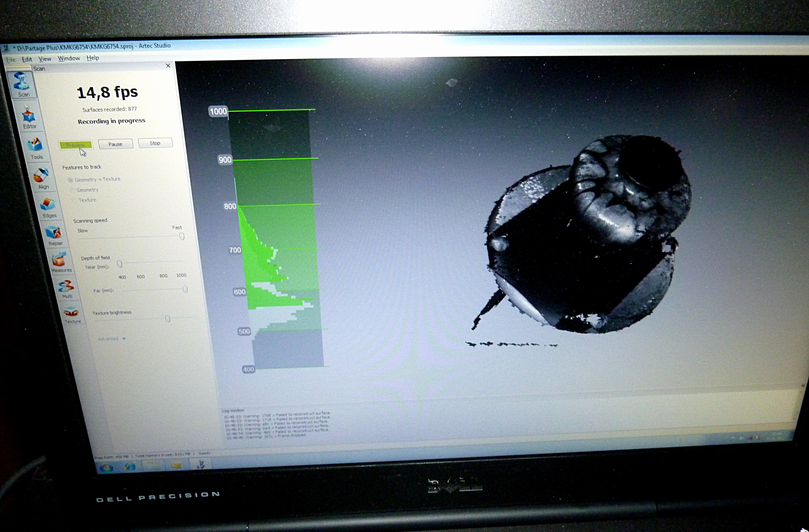Click the 'Scan' panel title
Screen dimensions: 809x532
click(39, 69)
